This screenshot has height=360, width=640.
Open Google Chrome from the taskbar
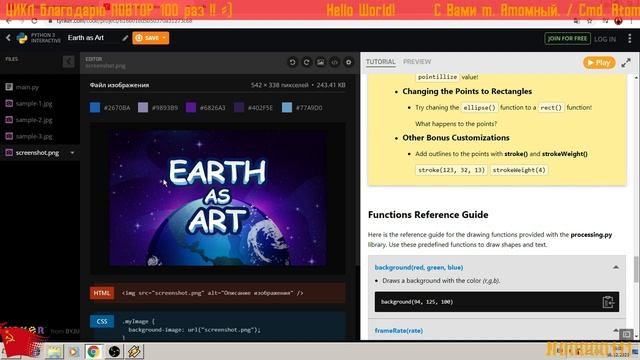93,351
